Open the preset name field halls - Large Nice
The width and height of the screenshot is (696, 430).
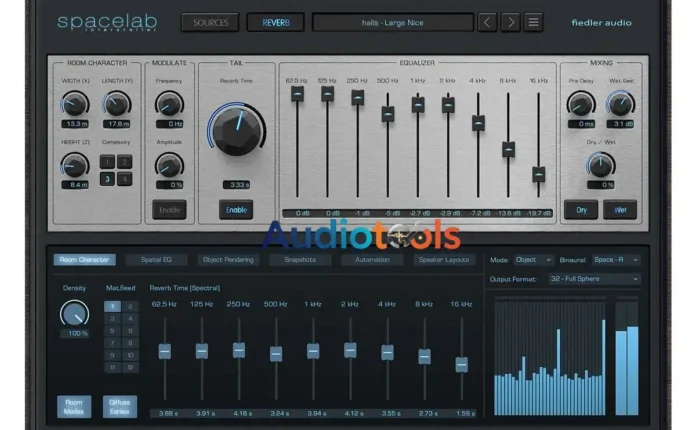393,22
